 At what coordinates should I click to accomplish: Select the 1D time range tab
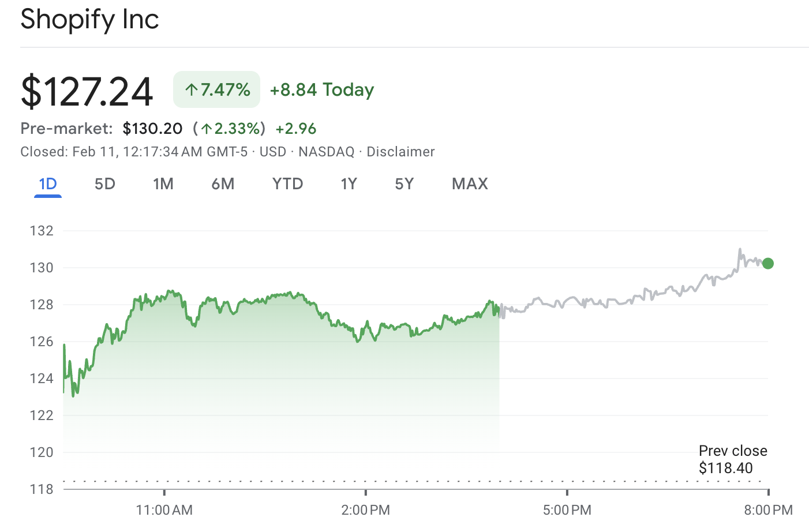[x=47, y=183]
